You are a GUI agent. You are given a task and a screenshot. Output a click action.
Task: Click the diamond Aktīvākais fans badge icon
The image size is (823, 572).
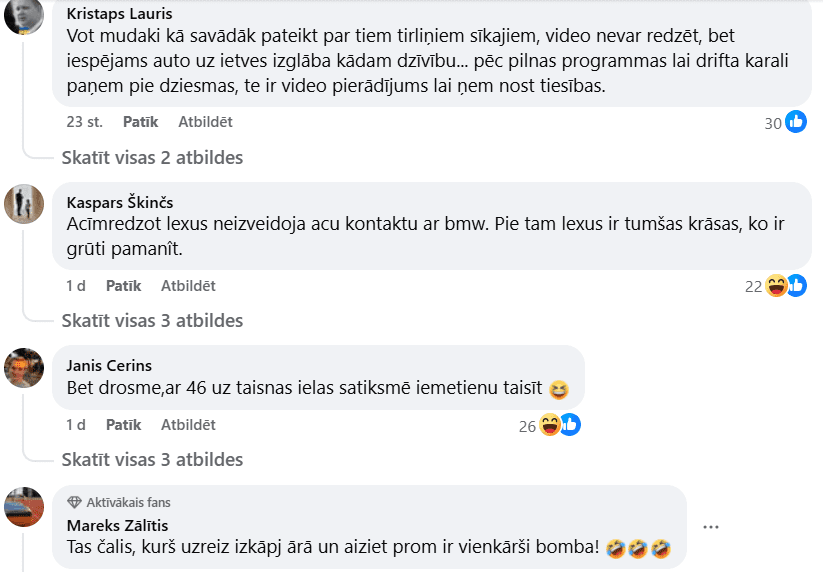[74, 502]
